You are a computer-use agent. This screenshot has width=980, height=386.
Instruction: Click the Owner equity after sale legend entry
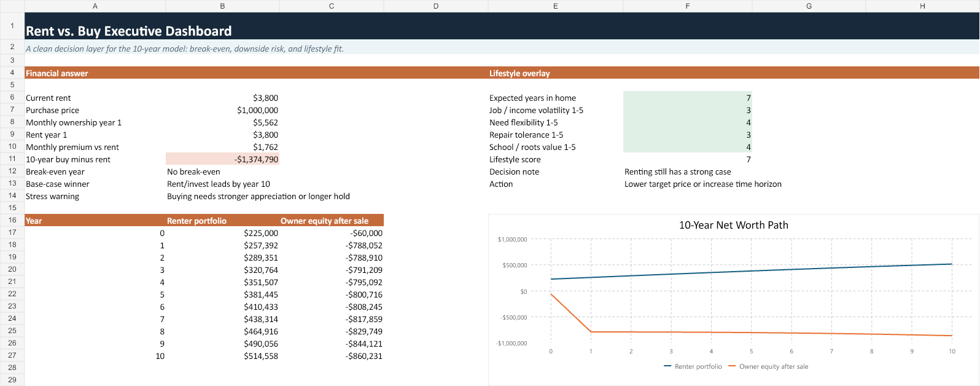(x=768, y=366)
